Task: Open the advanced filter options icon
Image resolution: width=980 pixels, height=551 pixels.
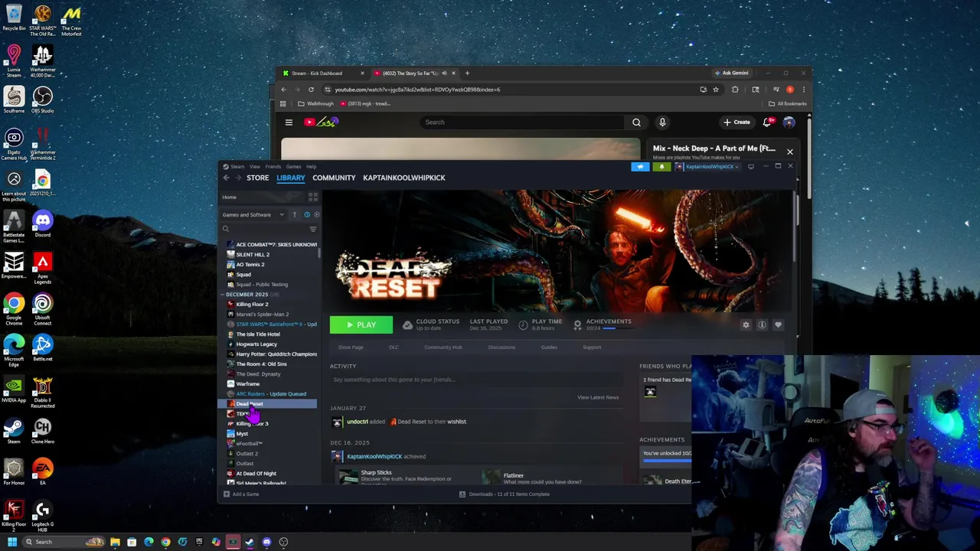Action: [312, 229]
